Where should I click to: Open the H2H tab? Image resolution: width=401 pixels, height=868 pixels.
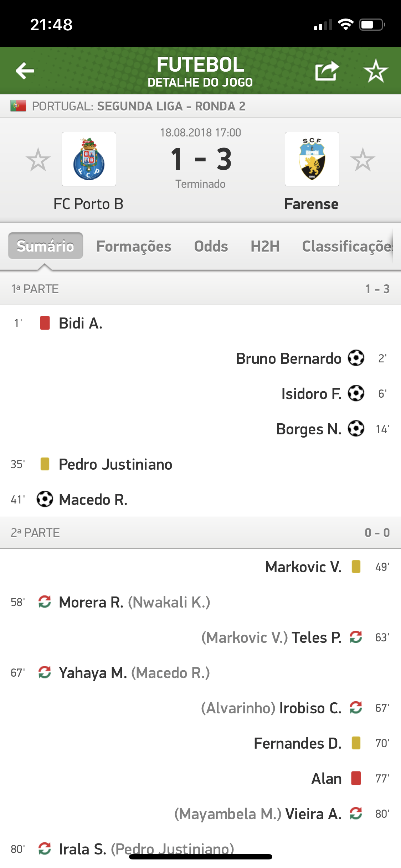coord(265,246)
